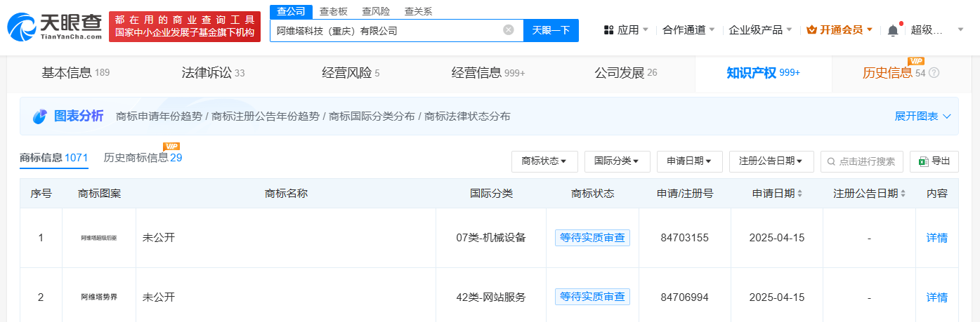Select the 查老板 search tab
This screenshot has width=980, height=322.
[x=333, y=11]
